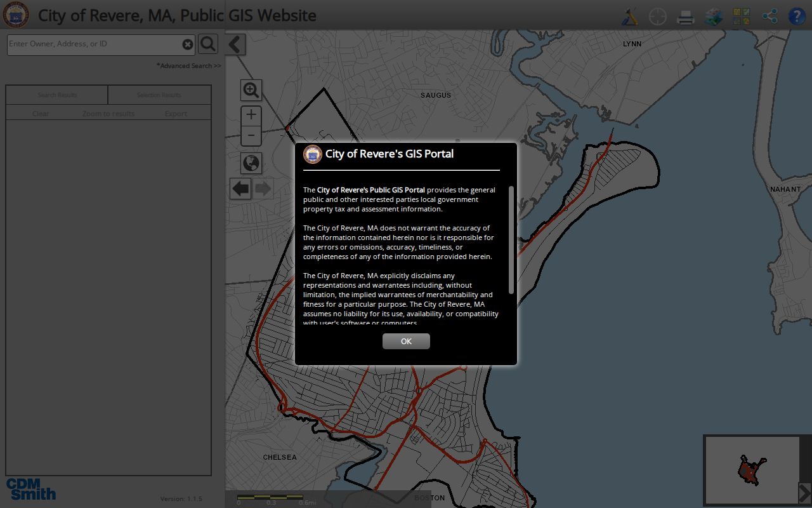812x508 pixels.
Task: Click the City of Revere seal in the header
Action: click(x=16, y=15)
